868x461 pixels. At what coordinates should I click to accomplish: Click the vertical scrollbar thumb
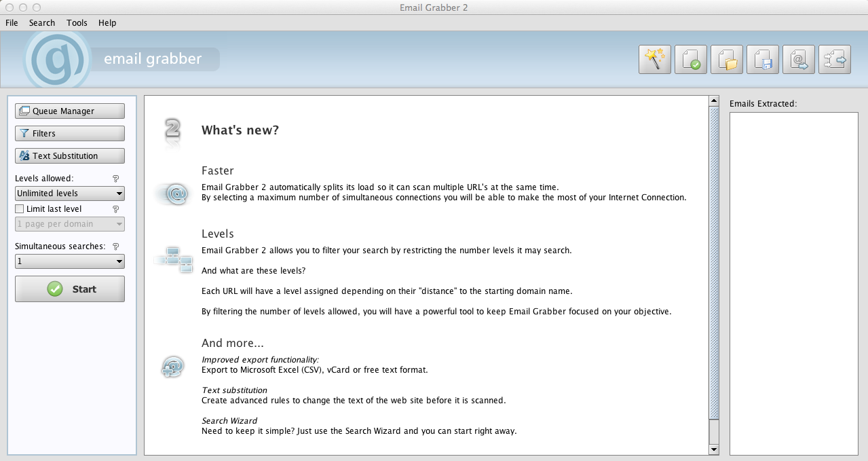point(714,263)
